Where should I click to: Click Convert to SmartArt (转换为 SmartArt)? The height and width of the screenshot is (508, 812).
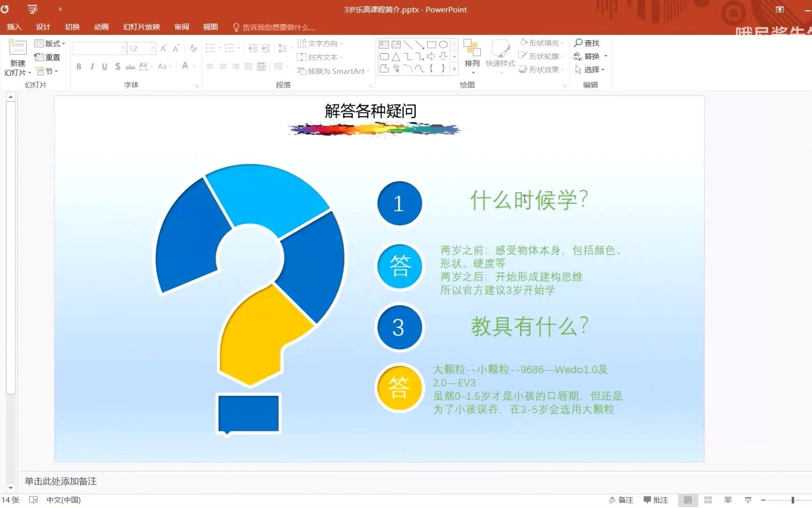(333, 71)
